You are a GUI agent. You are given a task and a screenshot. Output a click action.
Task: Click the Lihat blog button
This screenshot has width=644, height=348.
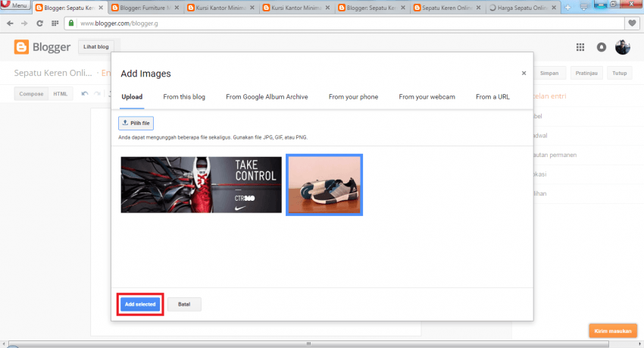click(x=96, y=47)
